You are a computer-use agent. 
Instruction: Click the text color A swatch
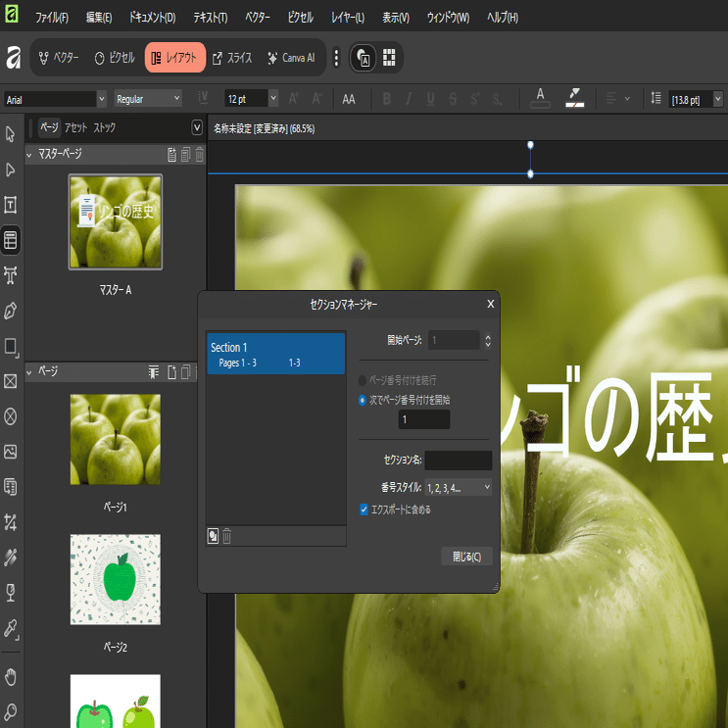pos(540,98)
